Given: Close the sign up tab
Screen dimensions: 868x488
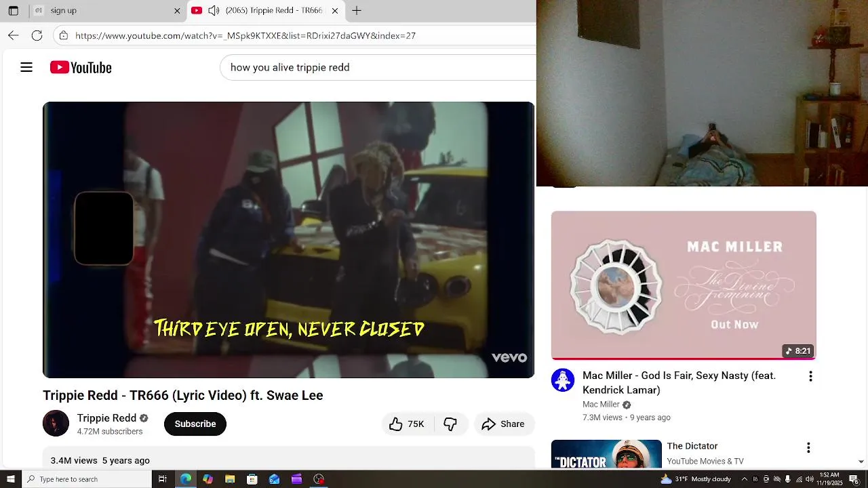Looking at the screenshot, I should pos(178,11).
